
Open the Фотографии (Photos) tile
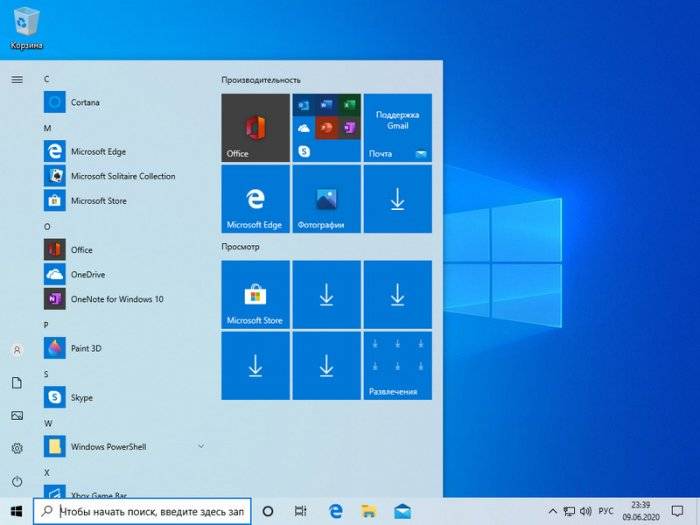326,199
